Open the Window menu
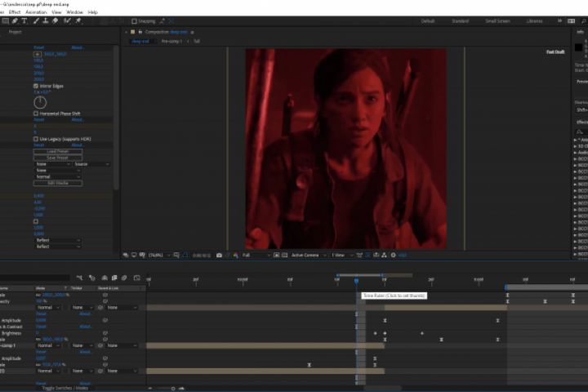 (74, 12)
